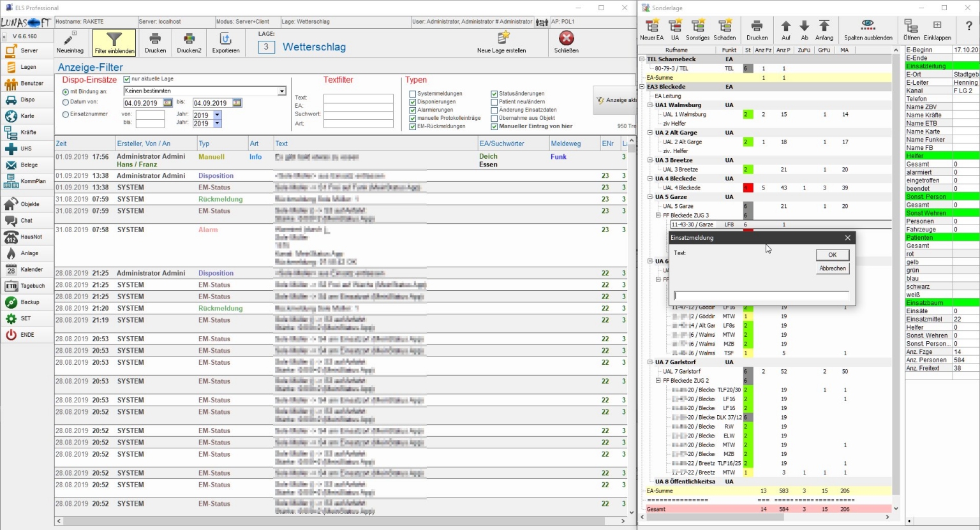Viewport: 980px width, 530px height.
Task: Confirm Einsatzmeldung dialog with OK
Action: click(x=833, y=254)
